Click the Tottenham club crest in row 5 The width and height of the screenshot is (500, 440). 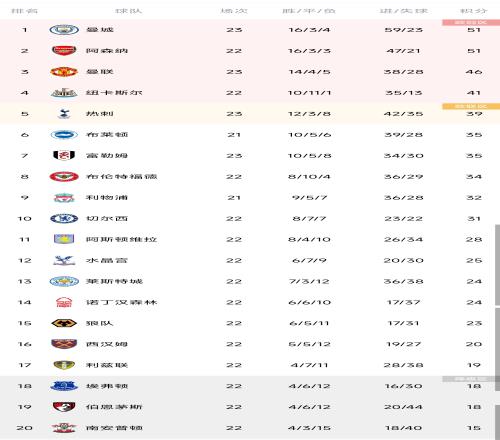tap(64, 114)
